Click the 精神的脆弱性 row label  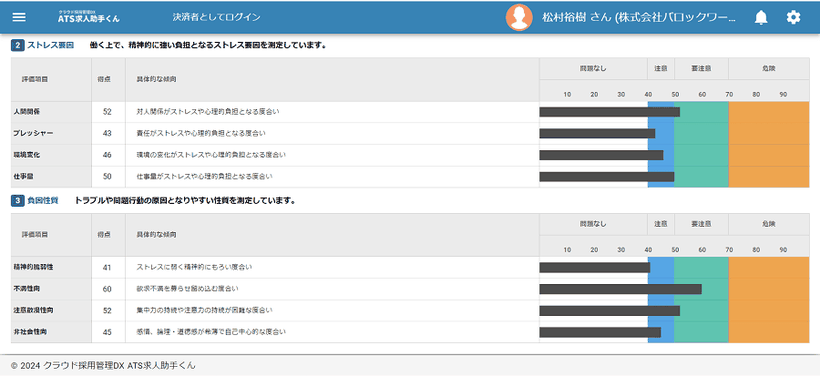(x=33, y=267)
